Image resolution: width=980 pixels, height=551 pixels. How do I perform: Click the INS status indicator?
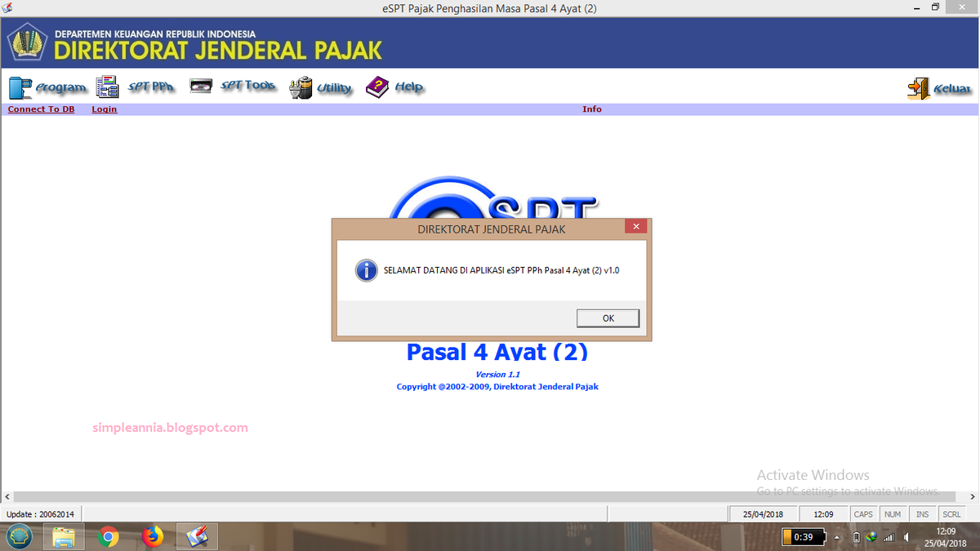(922, 514)
